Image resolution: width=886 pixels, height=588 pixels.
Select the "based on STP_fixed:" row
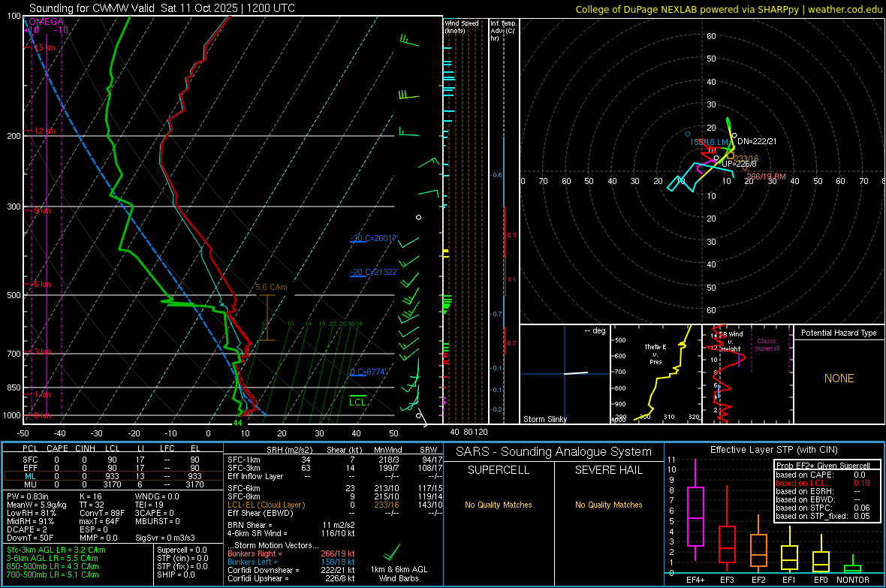[823, 516]
